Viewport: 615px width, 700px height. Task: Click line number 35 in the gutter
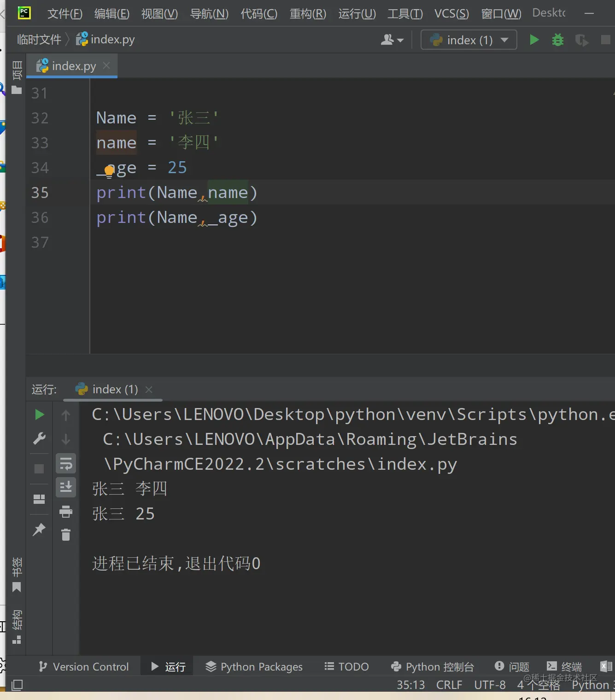point(40,192)
